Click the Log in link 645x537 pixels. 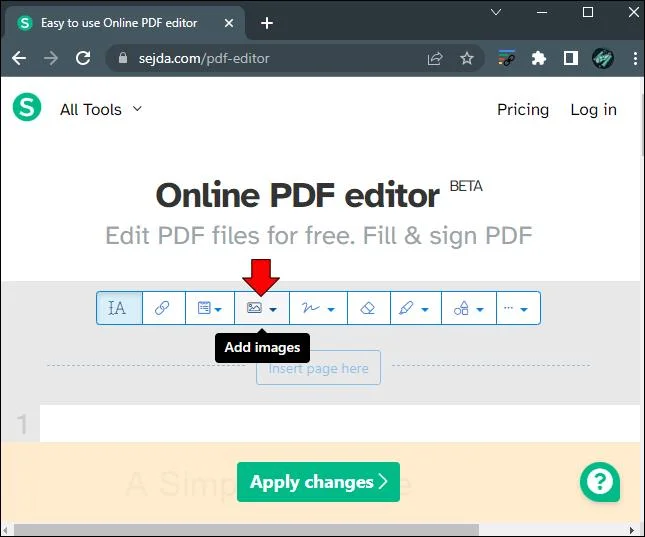tap(594, 109)
